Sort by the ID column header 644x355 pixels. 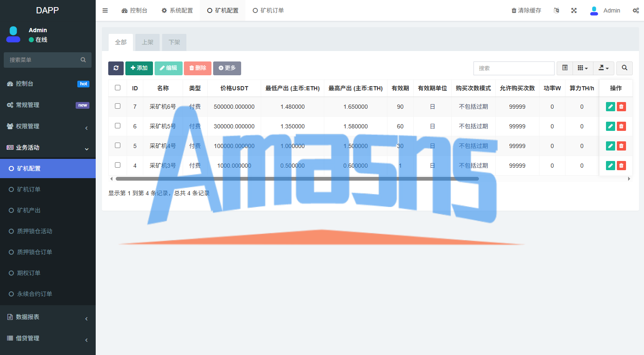click(x=135, y=88)
